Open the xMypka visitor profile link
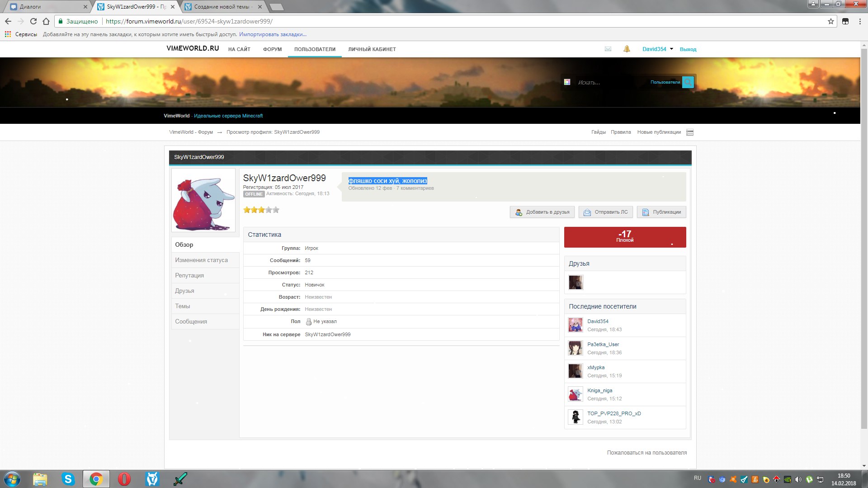The image size is (868, 488). (596, 367)
